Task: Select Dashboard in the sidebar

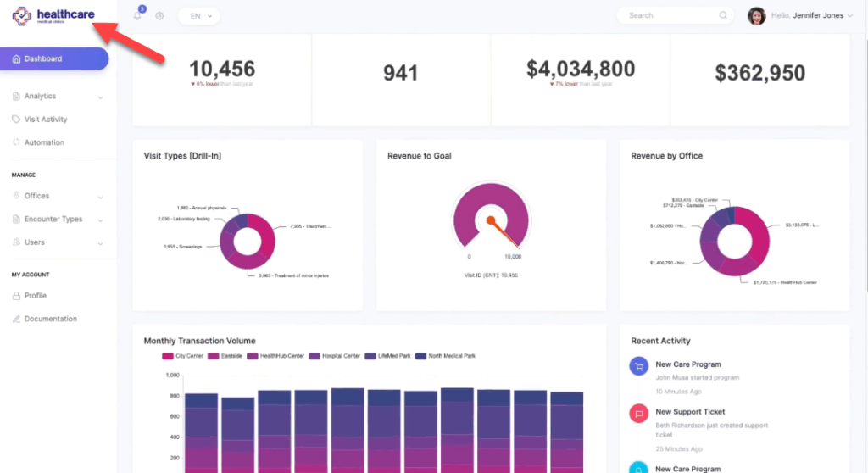Action: click(54, 58)
